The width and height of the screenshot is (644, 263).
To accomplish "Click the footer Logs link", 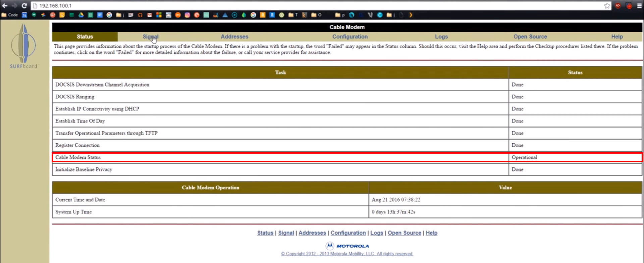I will (x=377, y=233).
